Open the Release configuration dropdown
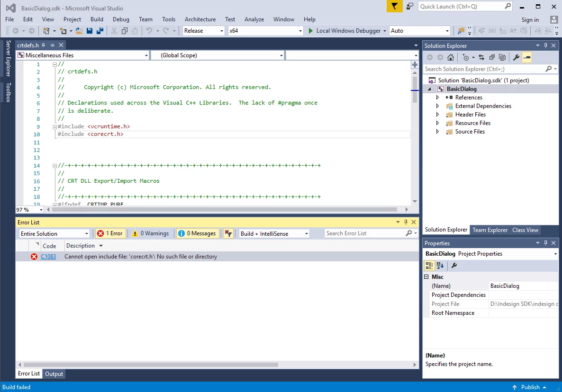Image resolution: width=562 pixels, height=392 pixels. coord(204,31)
